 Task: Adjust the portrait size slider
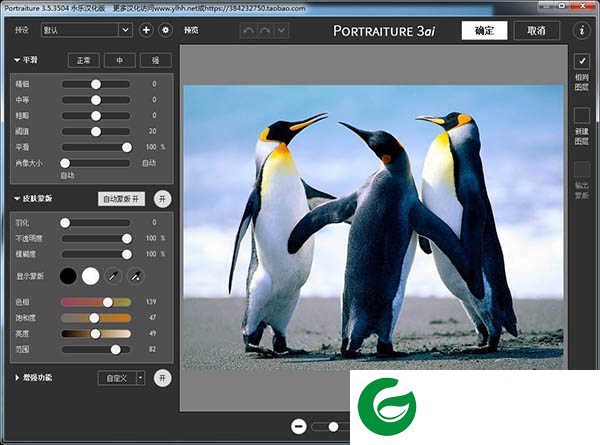coord(96,163)
